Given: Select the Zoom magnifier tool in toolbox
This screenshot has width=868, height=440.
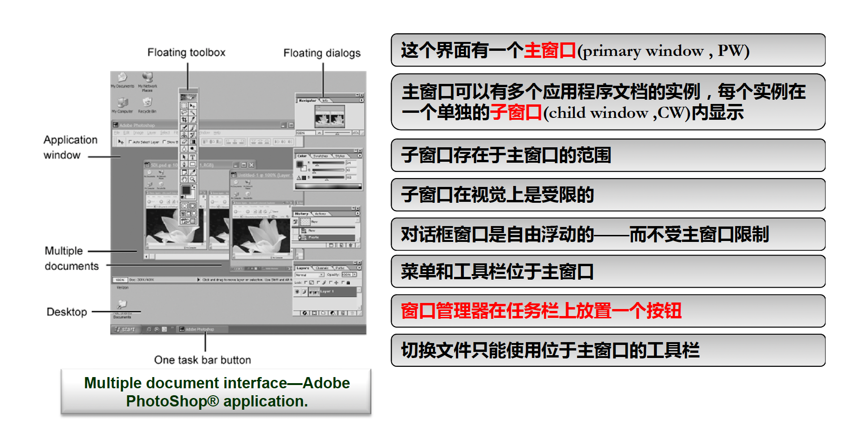Looking at the screenshot, I should point(193,179).
